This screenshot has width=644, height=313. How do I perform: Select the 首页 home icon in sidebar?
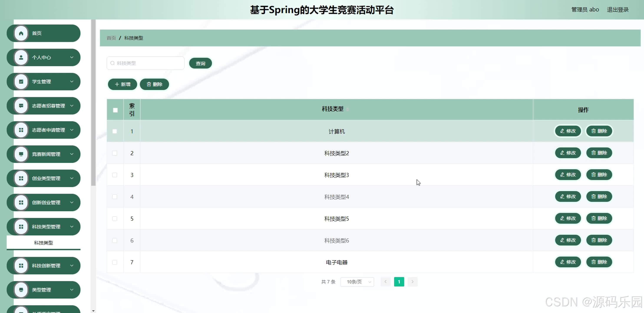(21, 33)
